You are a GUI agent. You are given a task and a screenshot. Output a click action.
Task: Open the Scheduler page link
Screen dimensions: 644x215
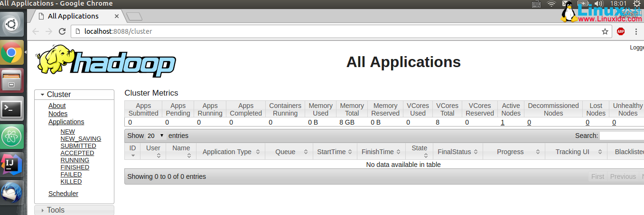pyautogui.click(x=63, y=194)
